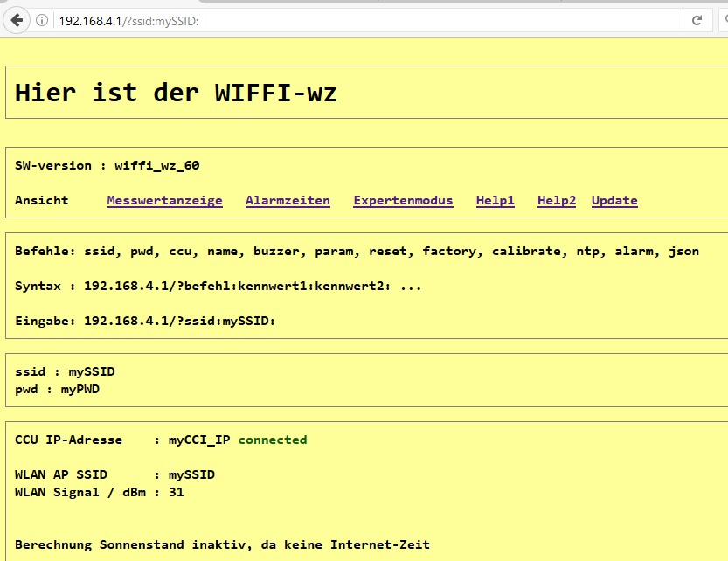Focus the address bar with 192.168.4.1 URL

tap(367, 21)
